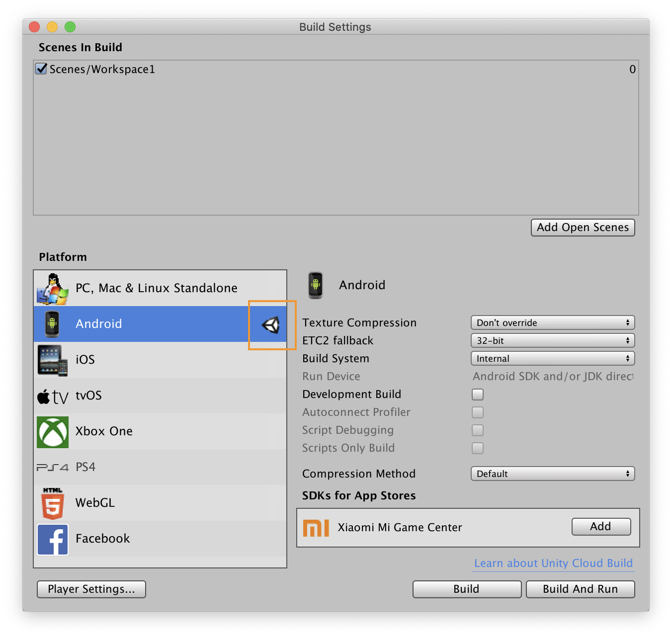
Task: Select the PC, Mac & Linux Standalone platform
Action: tap(160, 288)
